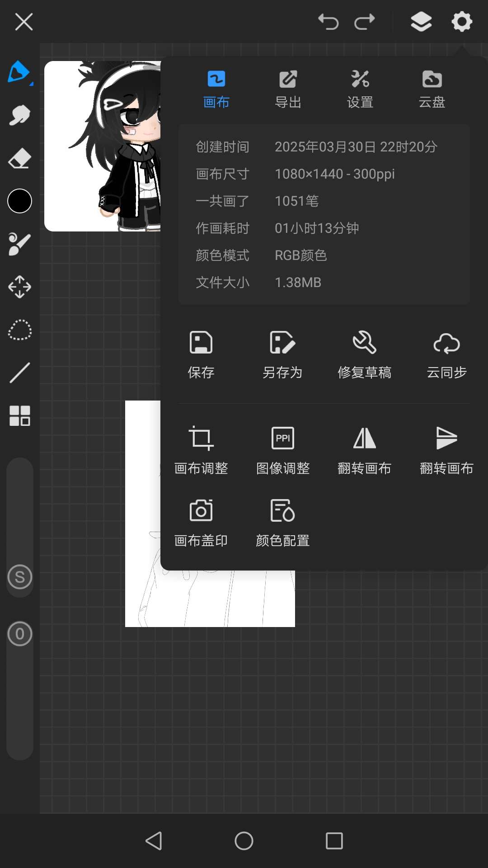Open 画布调整 crop canvas option
Viewport: 488px width, 868px height.
201,450
